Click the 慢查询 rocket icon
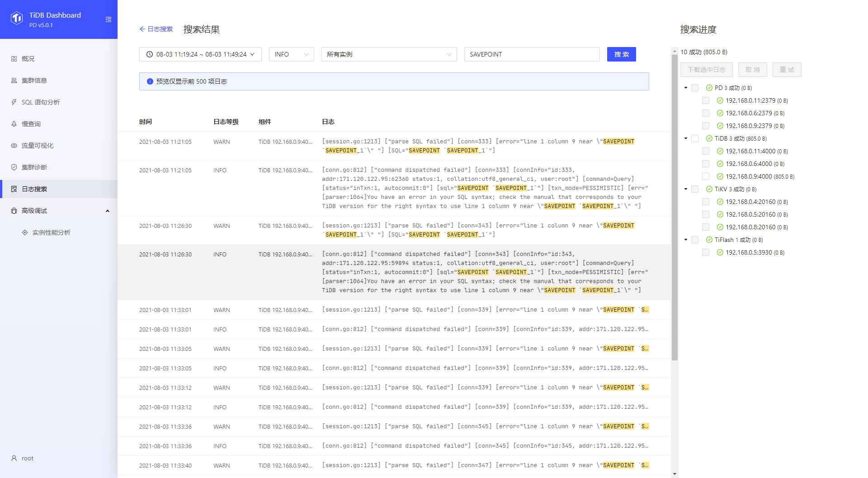The image size is (868, 478). coord(14,124)
